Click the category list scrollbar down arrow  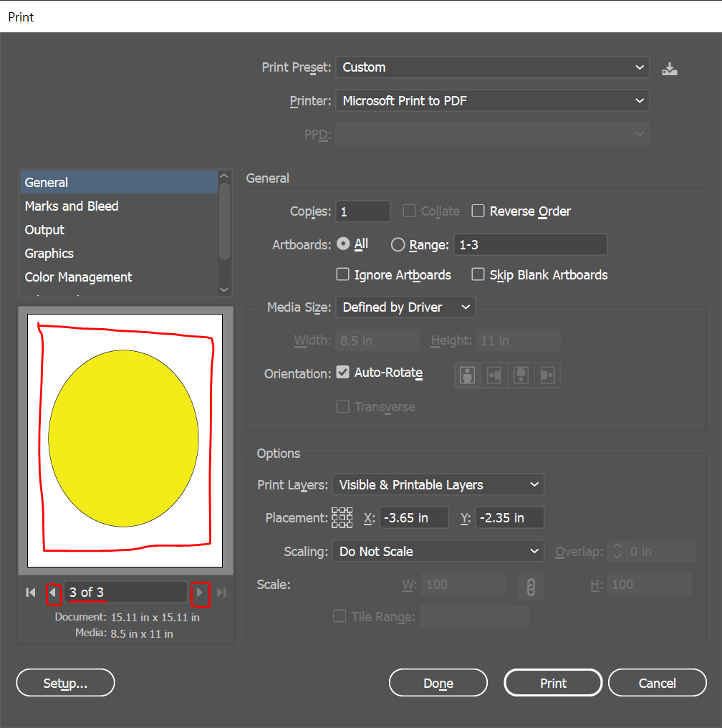click(x=225, y=289)
